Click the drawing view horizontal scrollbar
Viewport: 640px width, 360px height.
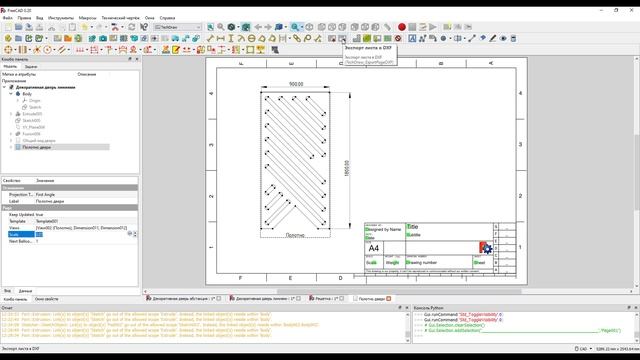coord(399,291)
